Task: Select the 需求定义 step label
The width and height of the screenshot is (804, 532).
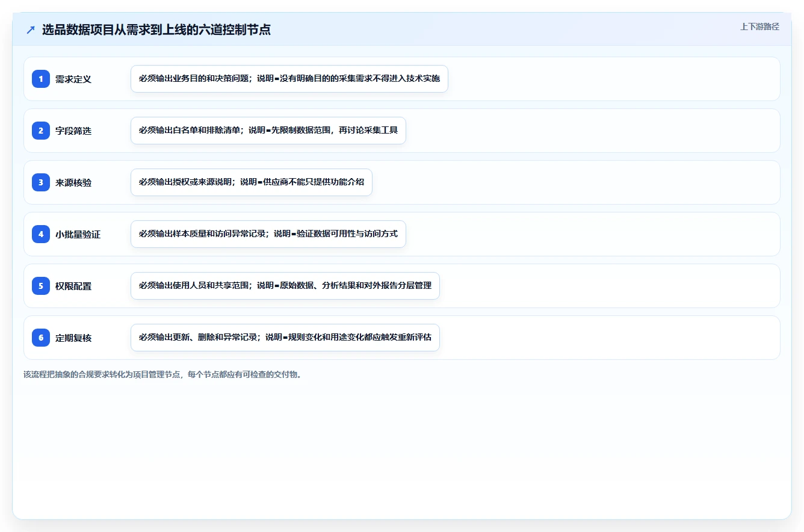Action: click(73, 79)
